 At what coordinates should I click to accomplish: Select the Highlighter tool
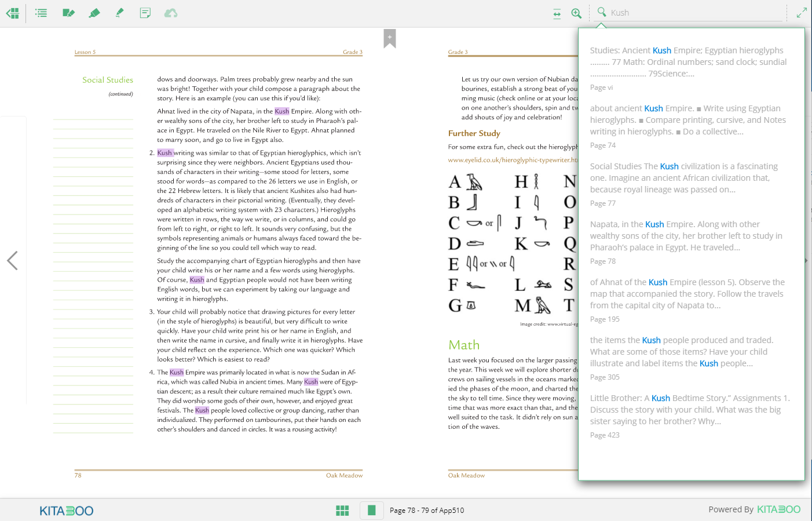94,13
